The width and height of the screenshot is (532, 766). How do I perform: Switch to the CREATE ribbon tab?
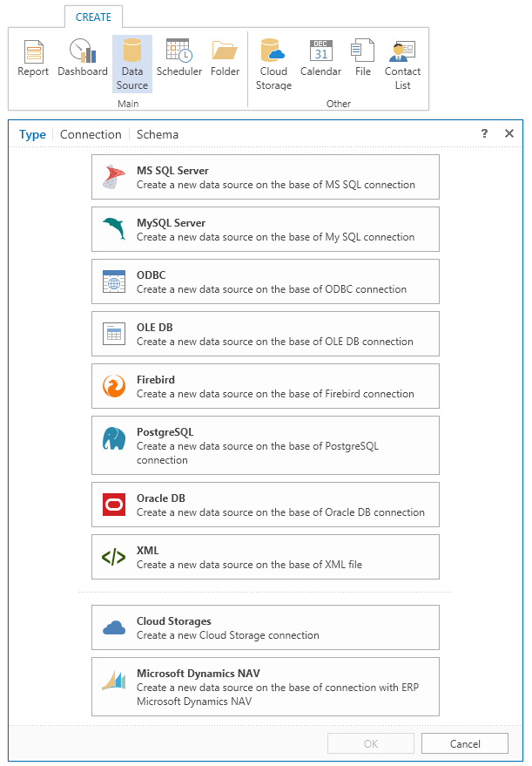(x=93, y=17)
